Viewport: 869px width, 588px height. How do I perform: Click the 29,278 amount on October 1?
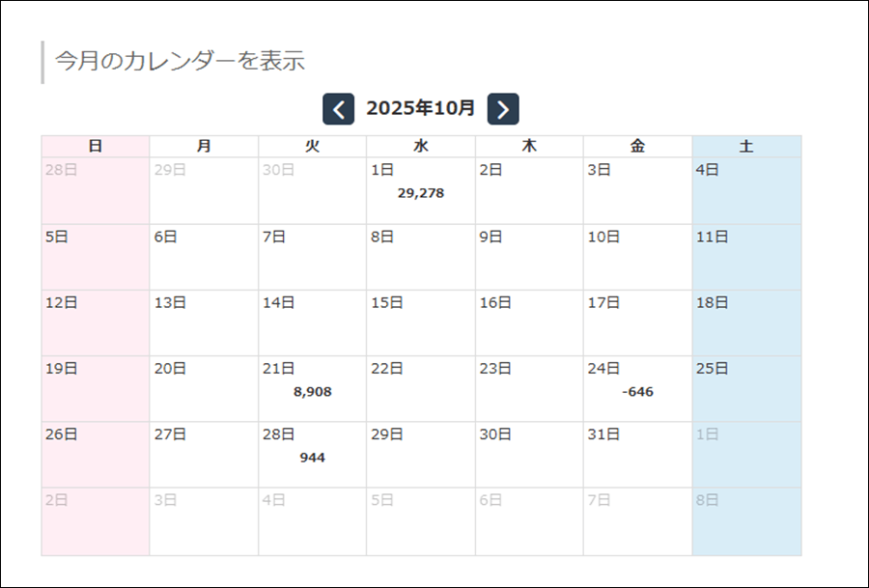[x=420, y=193]
